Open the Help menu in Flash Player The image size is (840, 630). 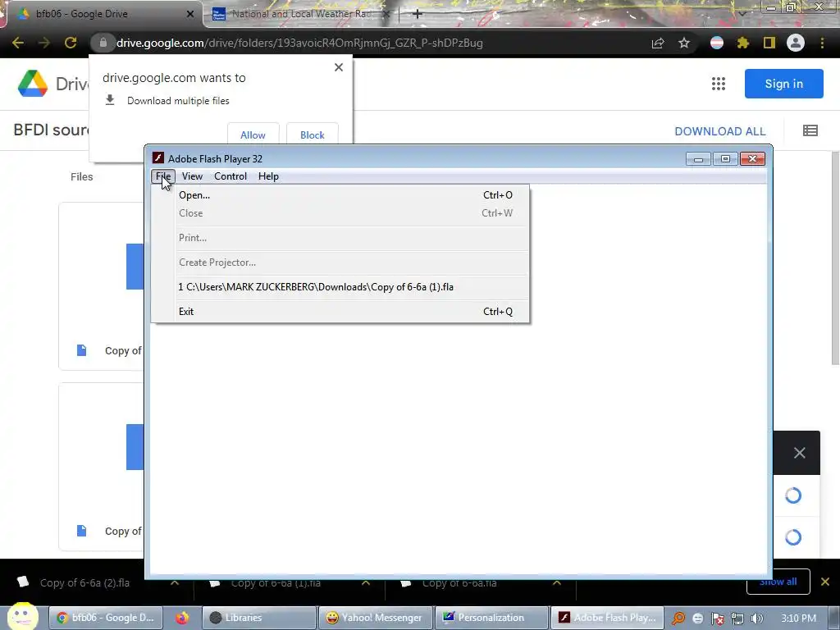(268, 176)
